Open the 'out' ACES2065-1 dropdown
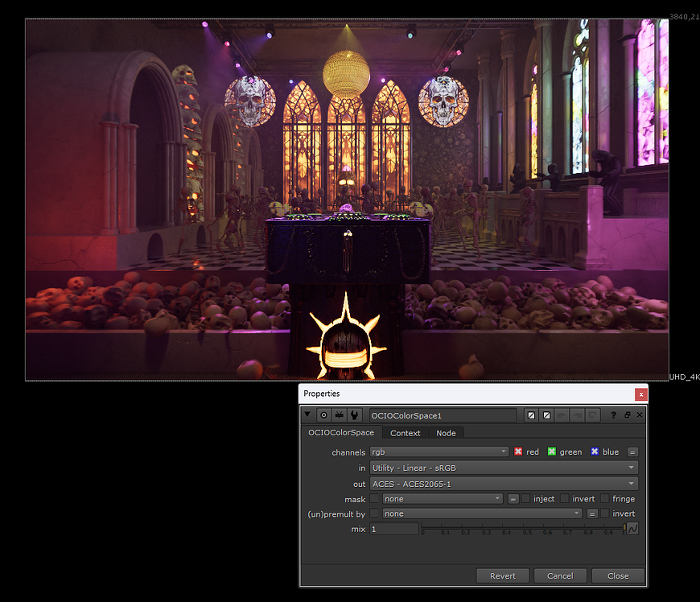This screenshot has height=602, width=700. pyautogui.click(x=504, y=484)
